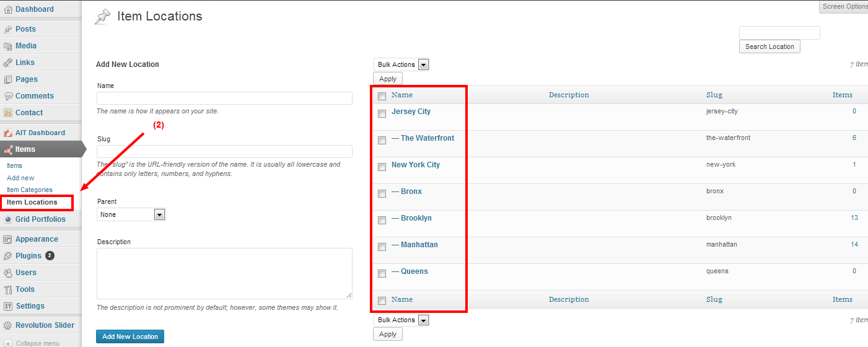Select Appearance in the sidebar menu

point(37,239)
